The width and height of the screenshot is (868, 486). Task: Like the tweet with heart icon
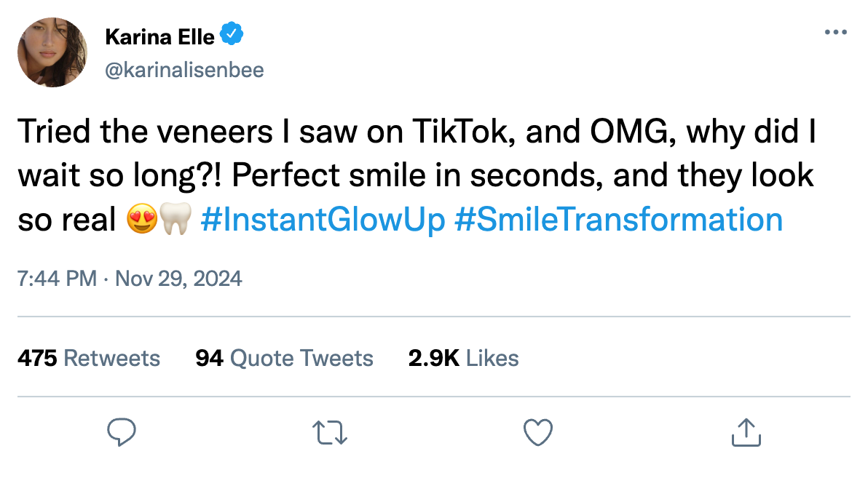click(538, 432)
